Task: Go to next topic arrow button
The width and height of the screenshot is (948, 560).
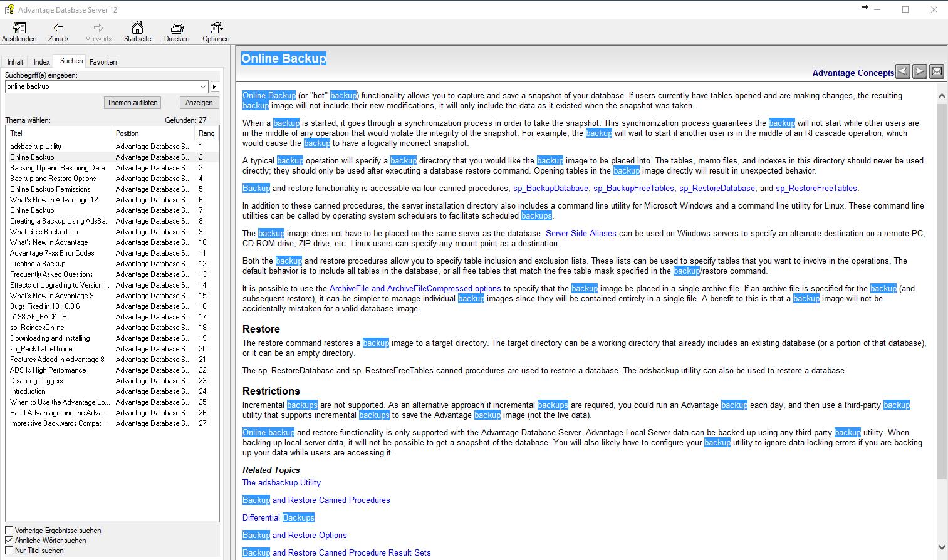Action: (x=920, y=71)
